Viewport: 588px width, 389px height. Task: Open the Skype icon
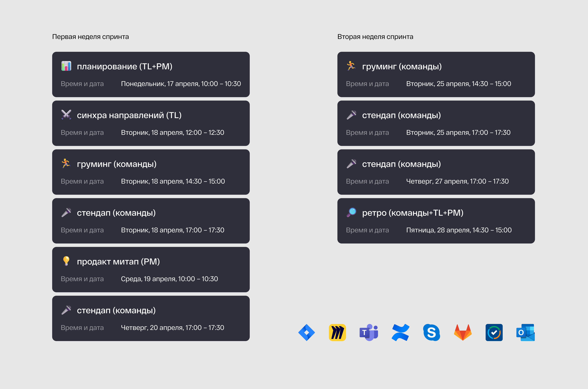pyautogui.click(x=432, y=332)
